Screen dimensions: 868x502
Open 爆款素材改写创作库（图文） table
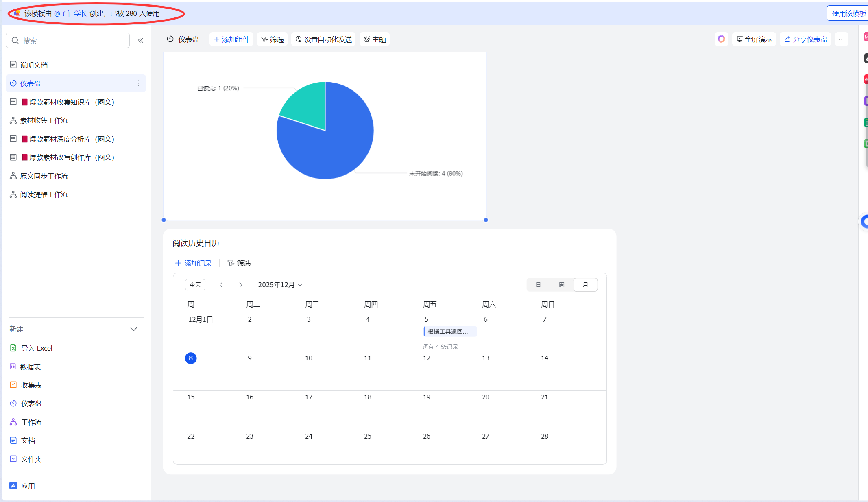coord(76,157)
